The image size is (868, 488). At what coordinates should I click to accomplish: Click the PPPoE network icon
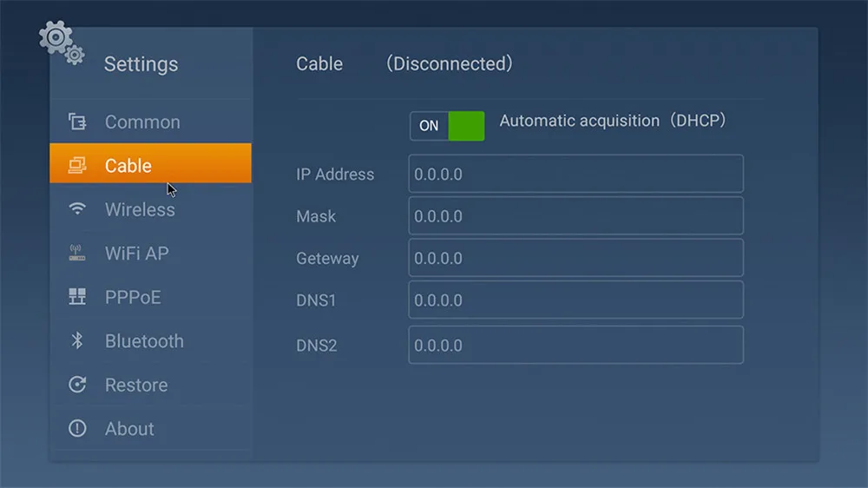77,297
